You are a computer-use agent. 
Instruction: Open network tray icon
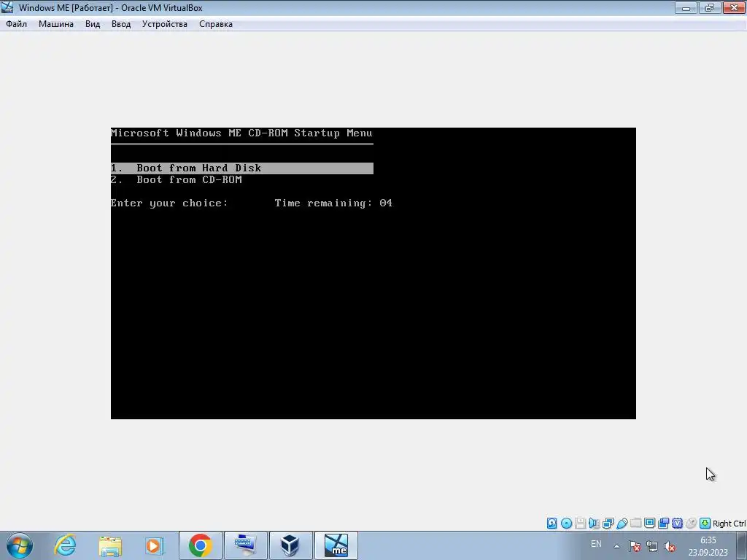pos(651,546)
